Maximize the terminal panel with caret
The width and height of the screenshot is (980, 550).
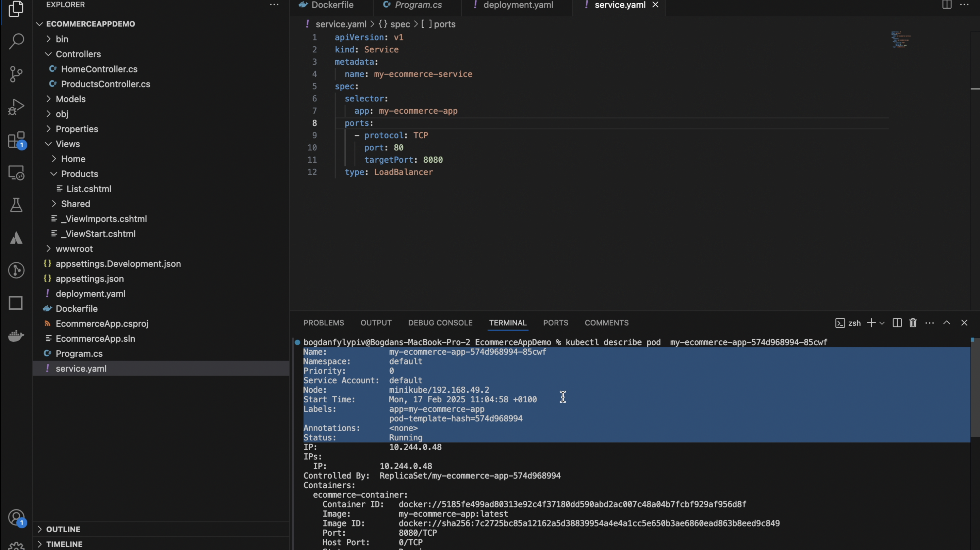(x=947, y=323)
